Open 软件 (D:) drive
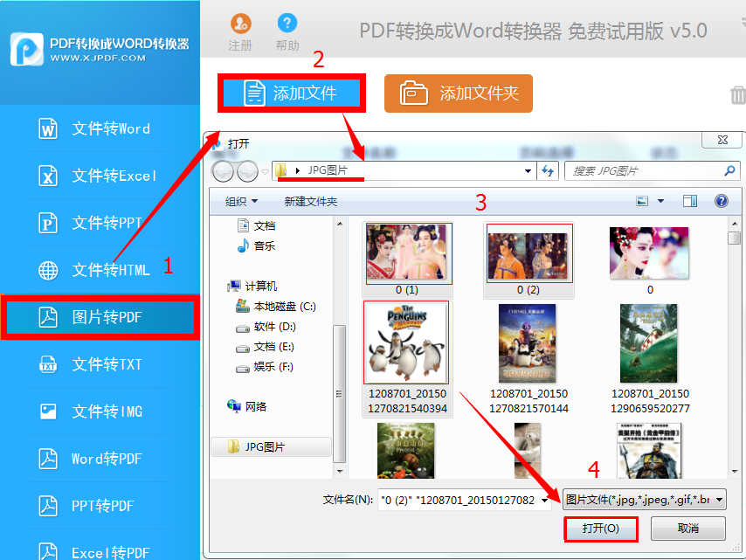Viewport: 746px width, 560px height. point(266,327)
